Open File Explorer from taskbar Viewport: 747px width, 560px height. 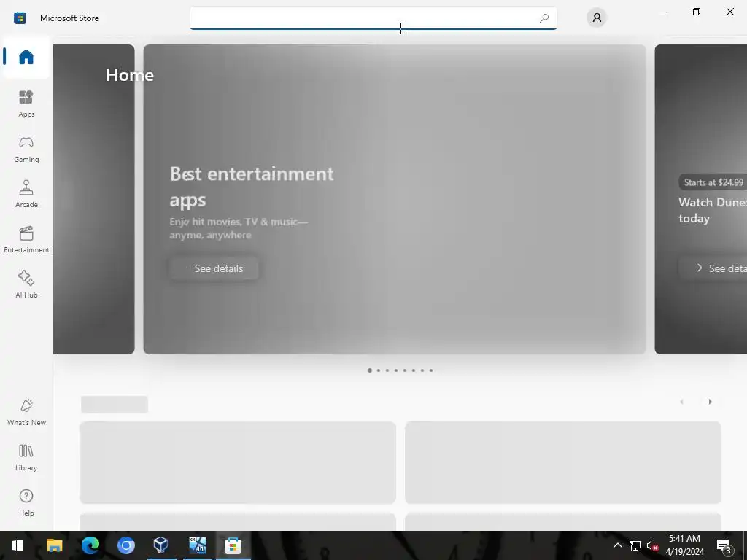pos(54,545)
